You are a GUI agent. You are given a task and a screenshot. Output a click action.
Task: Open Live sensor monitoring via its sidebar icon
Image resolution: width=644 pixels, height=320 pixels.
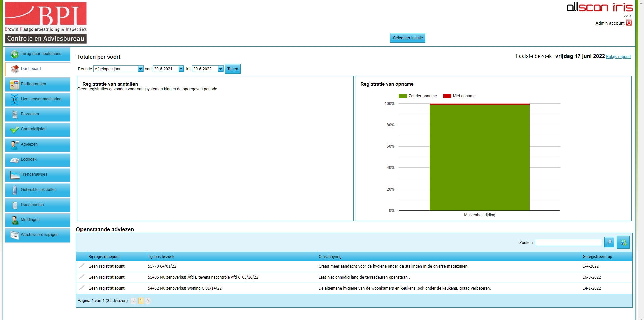click(x=15, y=99)
